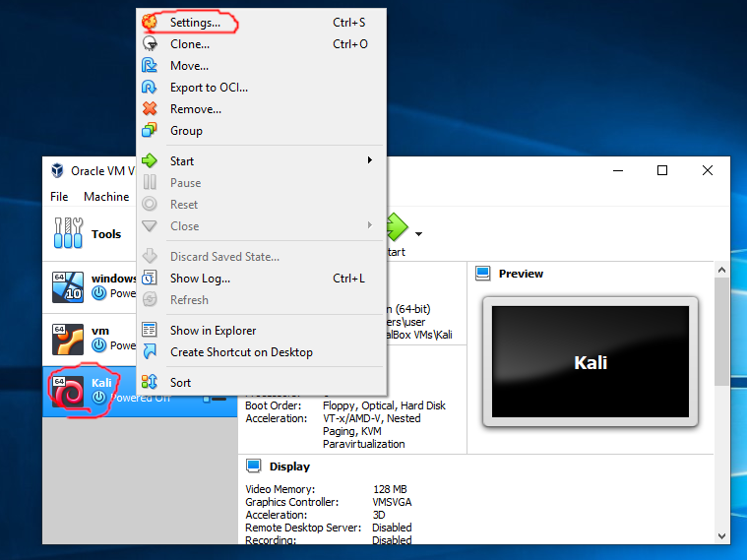
Task: Click the details pane scrollbar thumb
Action: [x=721, y=331]
